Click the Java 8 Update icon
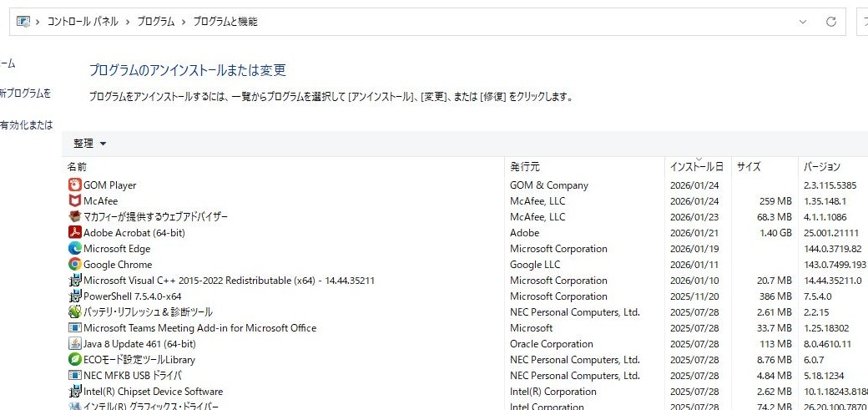The image size is (868, 410). point(74,344)
